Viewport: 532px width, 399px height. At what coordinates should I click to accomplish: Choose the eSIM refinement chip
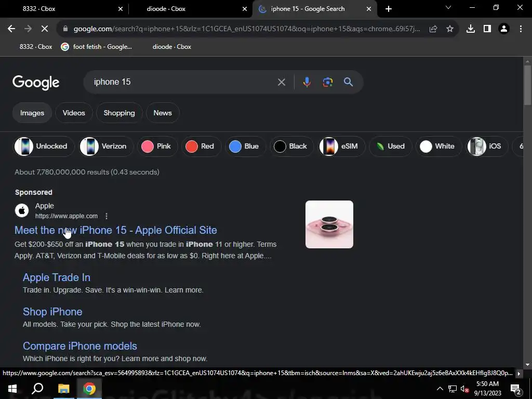(x=341, y=146)
